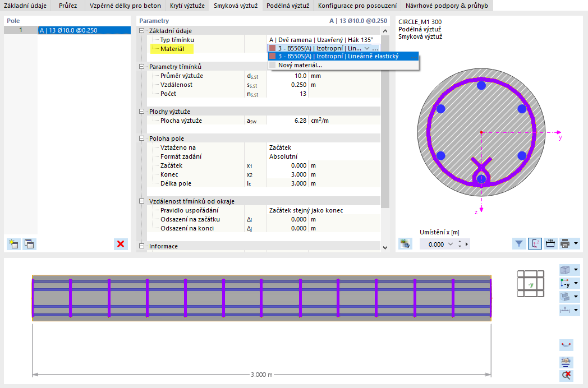Screen dimensions: 588x388
Task: Click Počet value 13
Action: (287, 94)
